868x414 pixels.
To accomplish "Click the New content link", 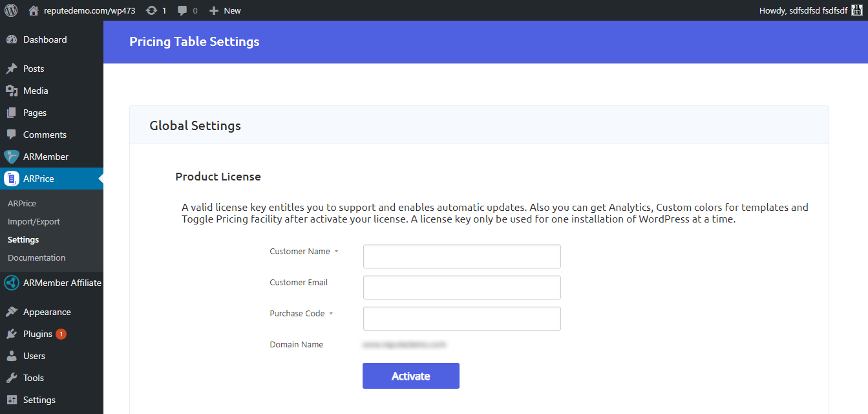I will [232, 10].
